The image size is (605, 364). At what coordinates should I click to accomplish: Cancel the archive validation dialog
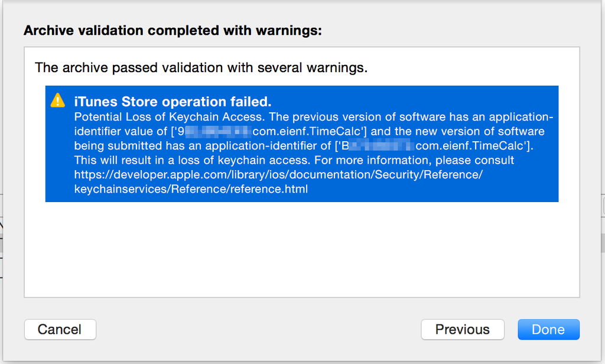60,329
